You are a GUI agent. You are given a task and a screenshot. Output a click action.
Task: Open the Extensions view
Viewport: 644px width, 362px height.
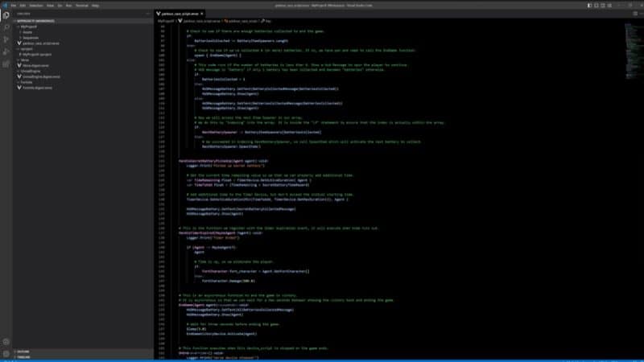point(6,64)
